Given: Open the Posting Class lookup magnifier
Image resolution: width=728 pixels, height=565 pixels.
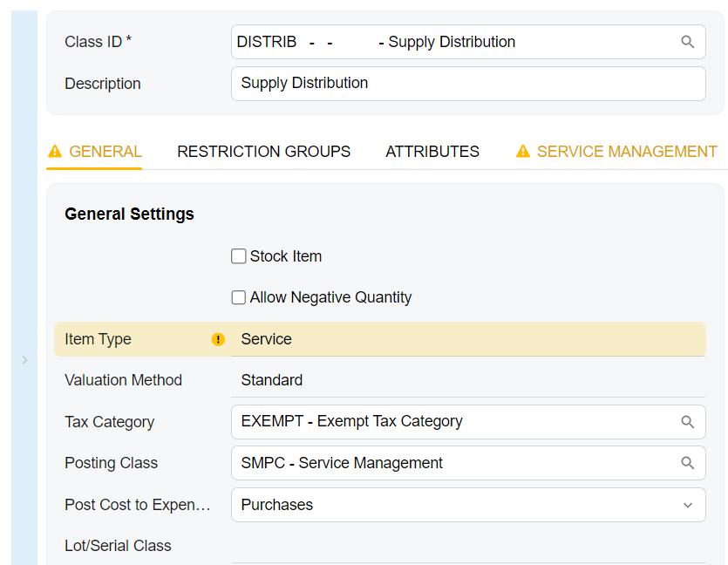Looking at the screenshot, I should tap(687, 464).
